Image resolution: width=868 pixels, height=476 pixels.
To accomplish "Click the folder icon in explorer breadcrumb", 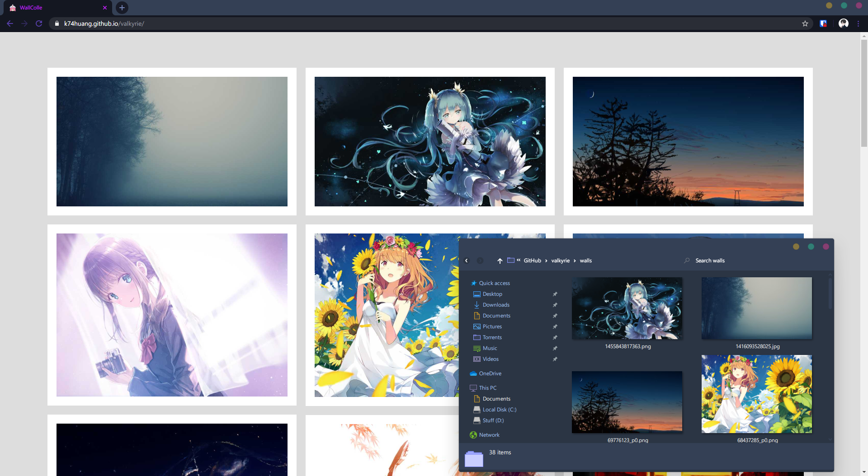I will coord(511,260).
